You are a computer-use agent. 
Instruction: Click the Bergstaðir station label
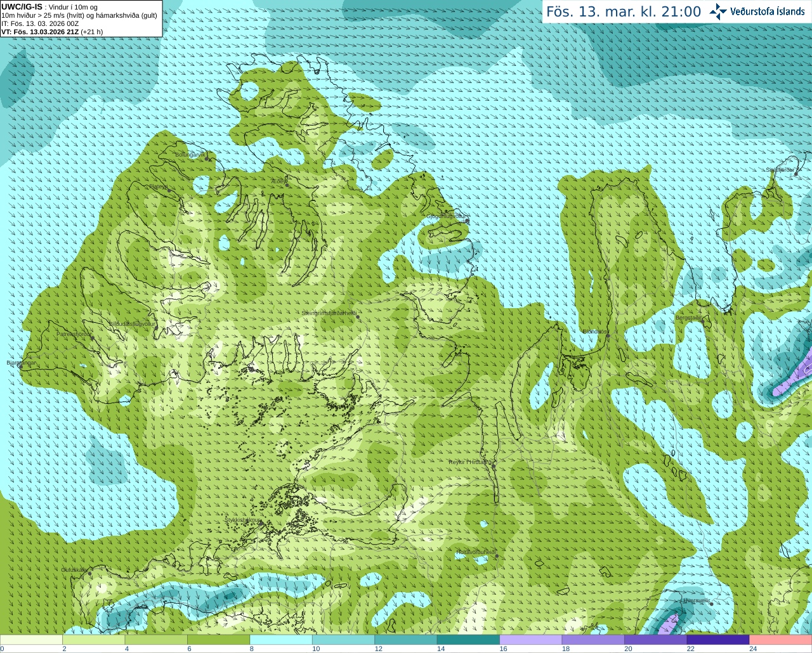689,318
